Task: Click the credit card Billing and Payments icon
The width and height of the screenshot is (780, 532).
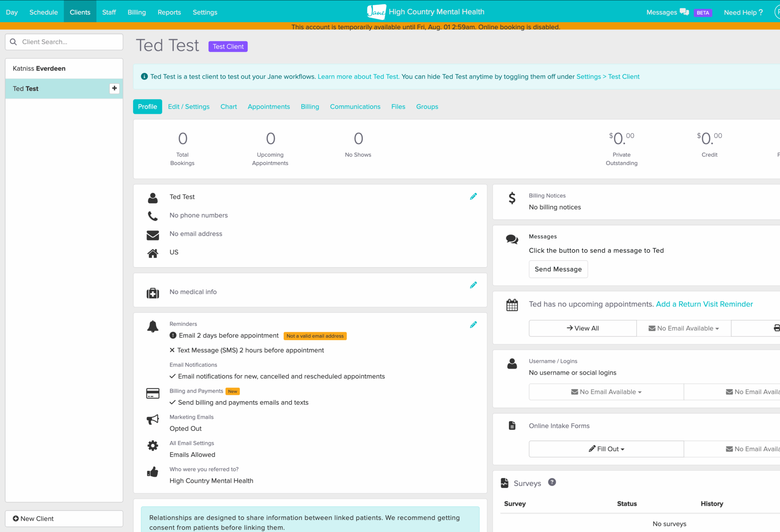Action: point(153,393)
